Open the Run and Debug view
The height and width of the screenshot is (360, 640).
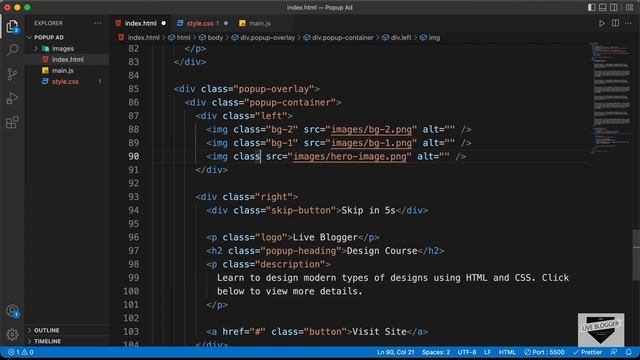click(x=12, y=98)
